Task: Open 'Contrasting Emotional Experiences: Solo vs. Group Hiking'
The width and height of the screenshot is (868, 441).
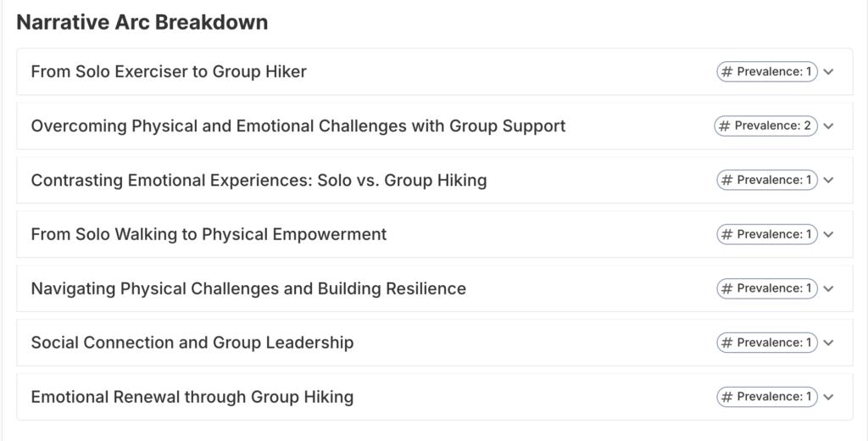Action: point(259,181)
